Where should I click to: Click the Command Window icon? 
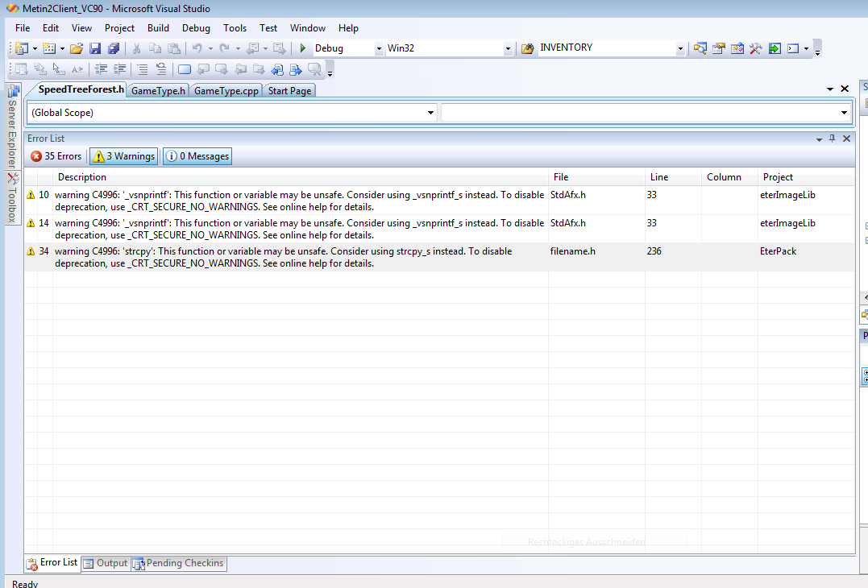(793, 48)
